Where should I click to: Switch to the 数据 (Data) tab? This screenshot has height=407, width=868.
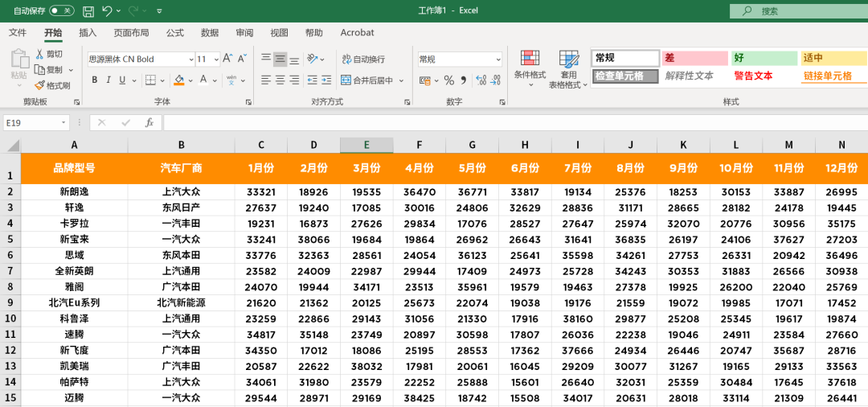click(x=210, y=33)
